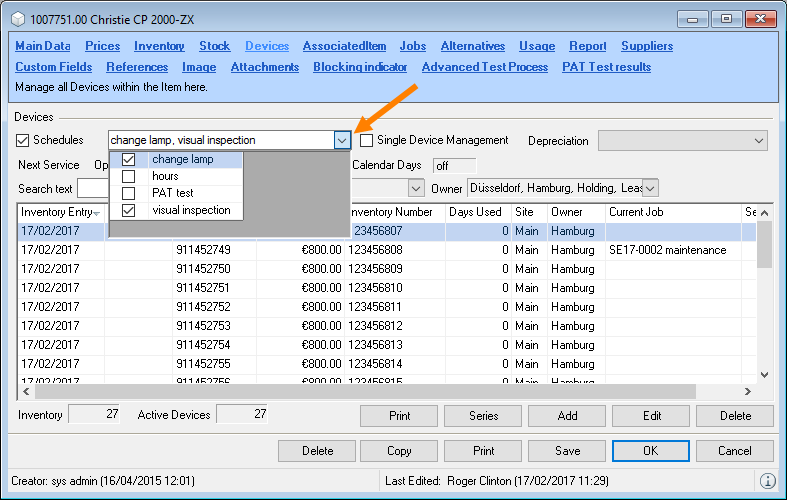Check the PAT test option
This screenshot has height=500, width=787.
click(x=128, y=193)
